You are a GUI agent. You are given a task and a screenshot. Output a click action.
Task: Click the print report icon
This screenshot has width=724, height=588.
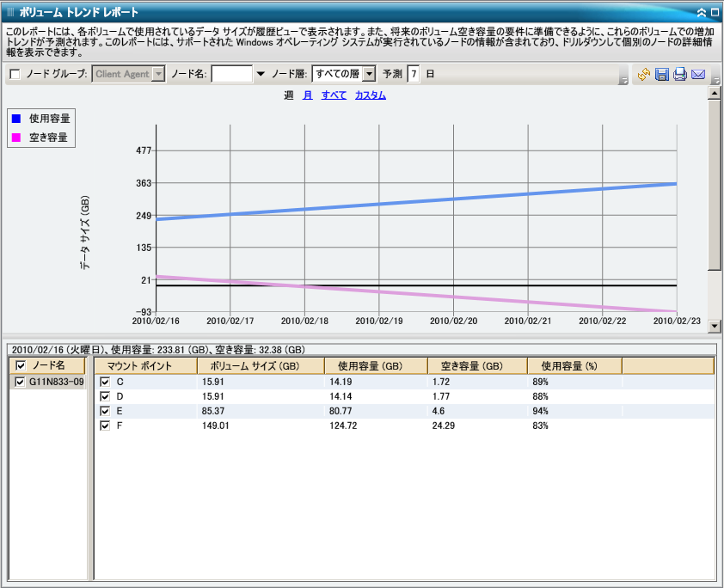click(x=679, y=75)
